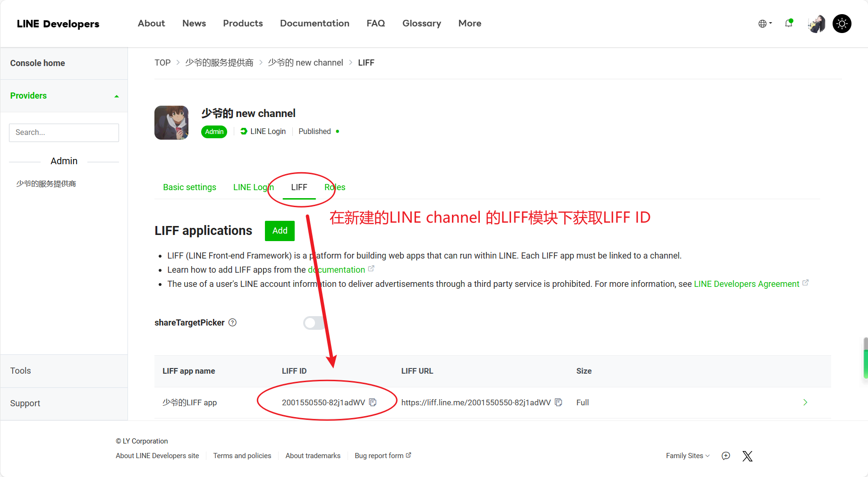Viewport: 868px width, 477px height.
Task: Open About trademarks
Action: coord(313,456)
